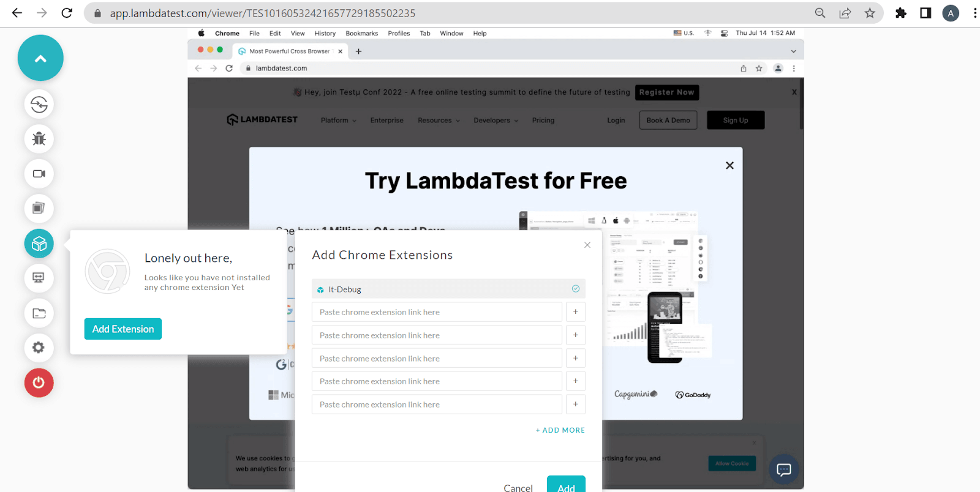
Task: Click the switch browser icon in sidebar
Action: tap(39, 105)
